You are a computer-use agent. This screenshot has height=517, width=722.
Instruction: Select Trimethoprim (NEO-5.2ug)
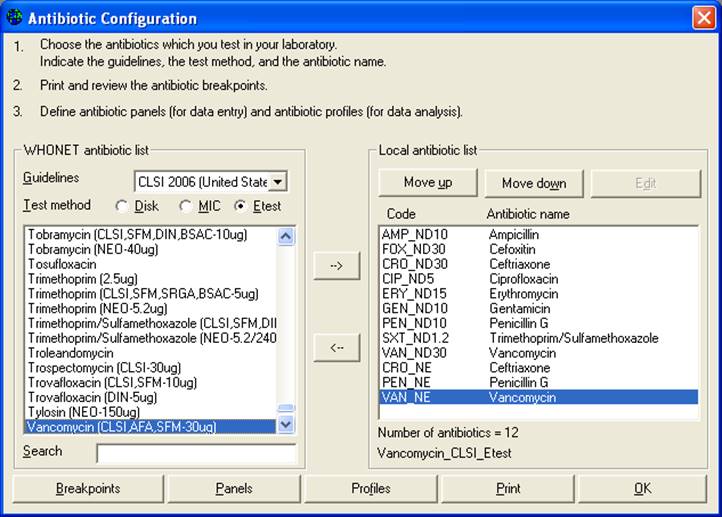click(151, 308)
